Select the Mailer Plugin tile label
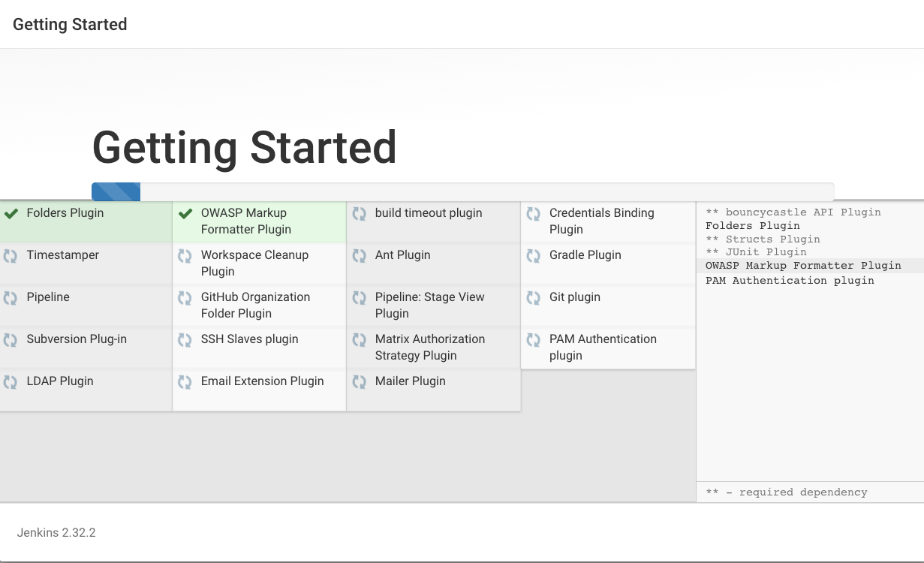 (411, 381)
